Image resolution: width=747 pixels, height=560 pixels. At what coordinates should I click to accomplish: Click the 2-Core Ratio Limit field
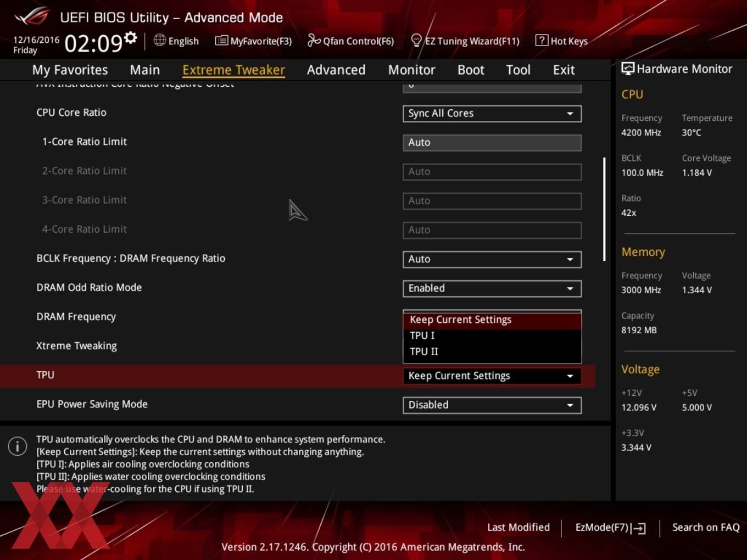[492, 171]
